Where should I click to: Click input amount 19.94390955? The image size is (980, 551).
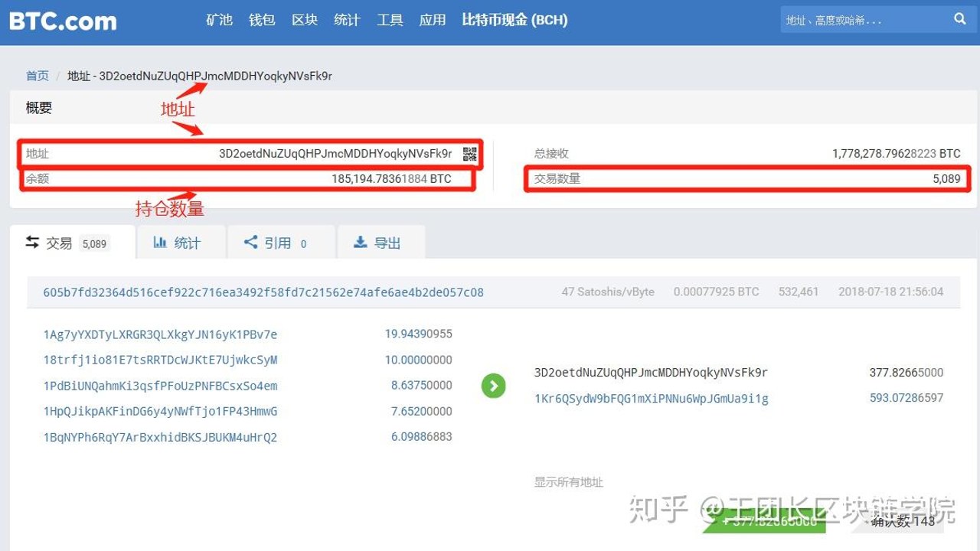tap(419, 334)
